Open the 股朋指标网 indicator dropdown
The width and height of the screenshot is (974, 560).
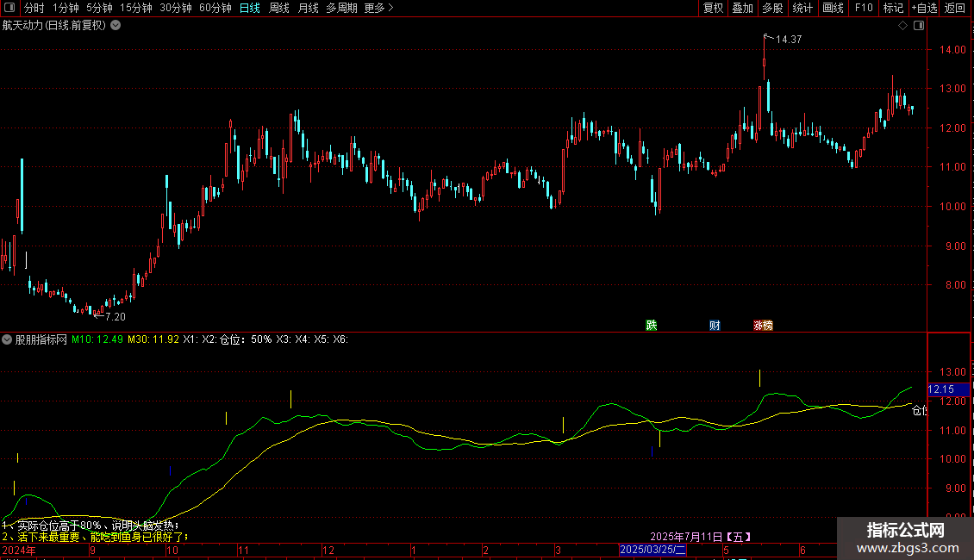[7, 339]
